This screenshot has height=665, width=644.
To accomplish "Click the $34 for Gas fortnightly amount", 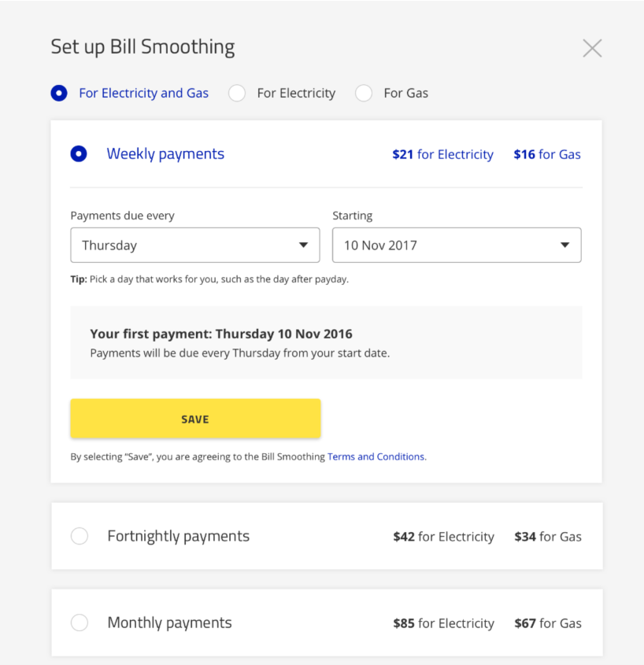I will point(548,537).
